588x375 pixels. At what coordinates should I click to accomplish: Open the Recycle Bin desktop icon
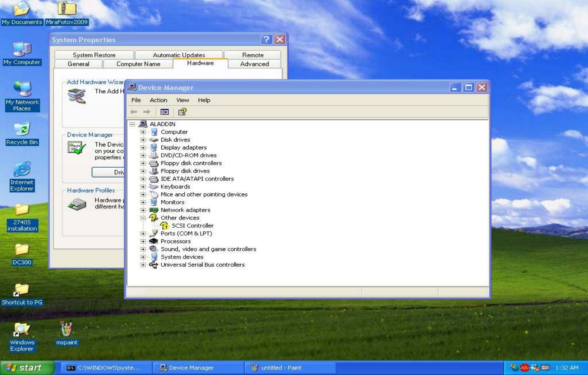pos(22,133)
